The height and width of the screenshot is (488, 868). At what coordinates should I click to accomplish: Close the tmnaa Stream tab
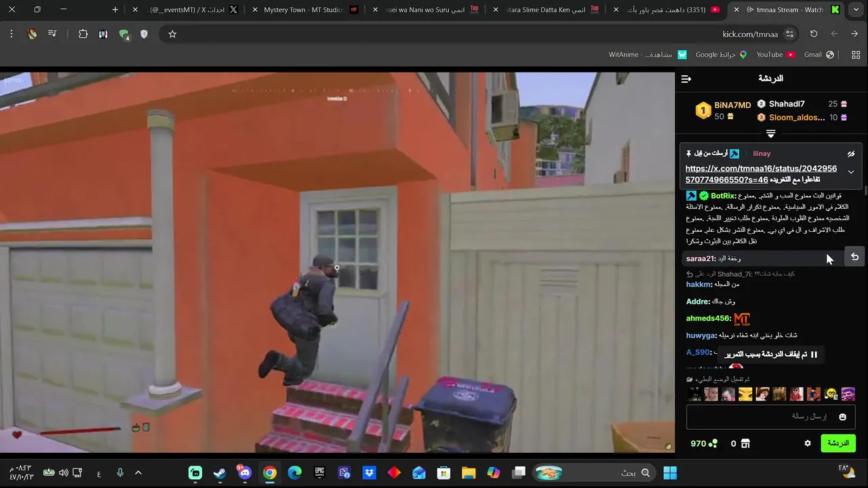[x=736, y=9]
